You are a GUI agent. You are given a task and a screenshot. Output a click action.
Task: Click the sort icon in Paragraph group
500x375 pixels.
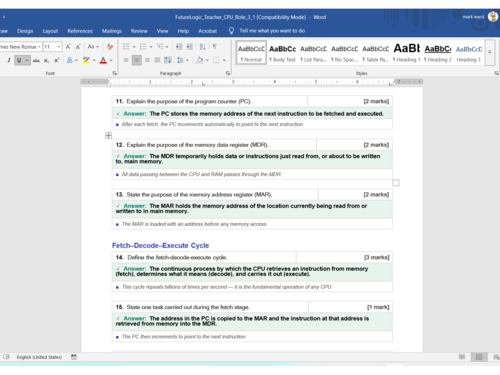point(202,47)
